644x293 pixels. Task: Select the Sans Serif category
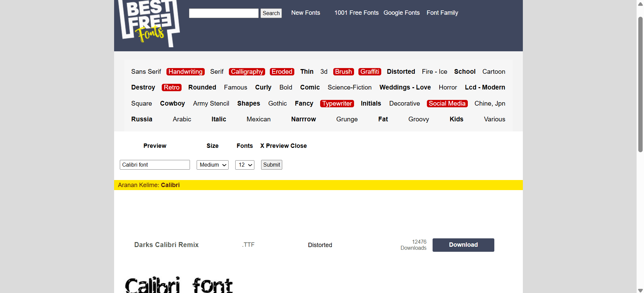(x=146, y=72)
